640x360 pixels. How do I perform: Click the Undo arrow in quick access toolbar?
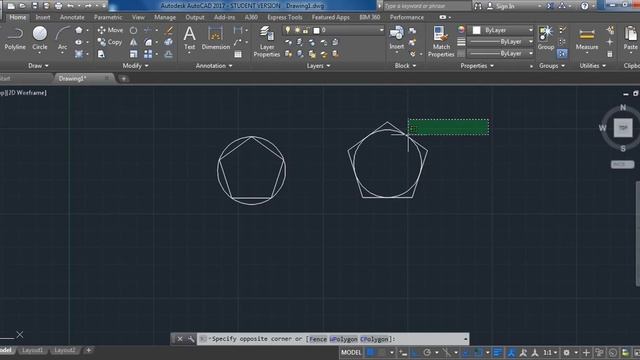(70, 6)
